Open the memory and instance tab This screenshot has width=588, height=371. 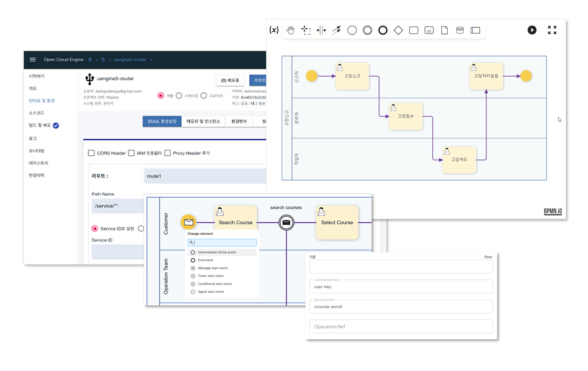click(x=203, y=121)
